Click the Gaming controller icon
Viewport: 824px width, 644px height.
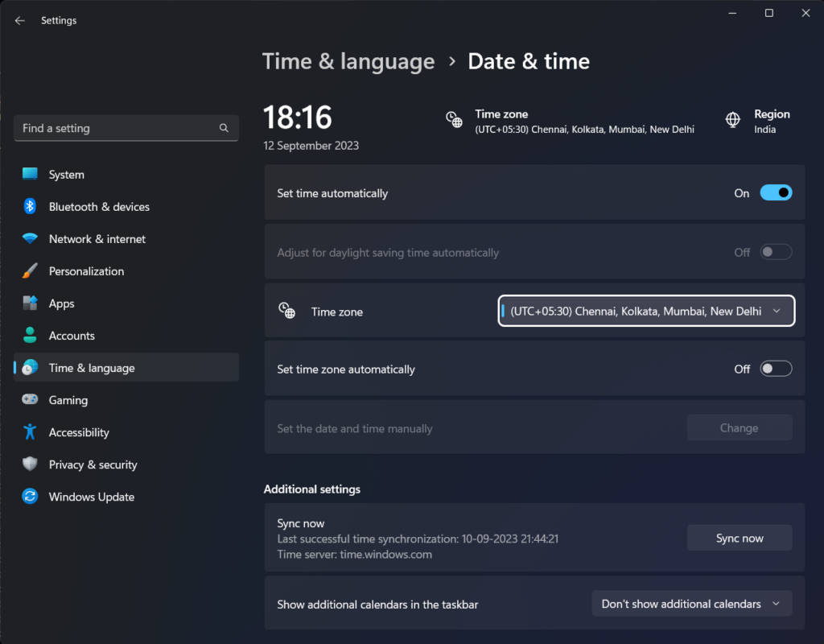point(29,400)
